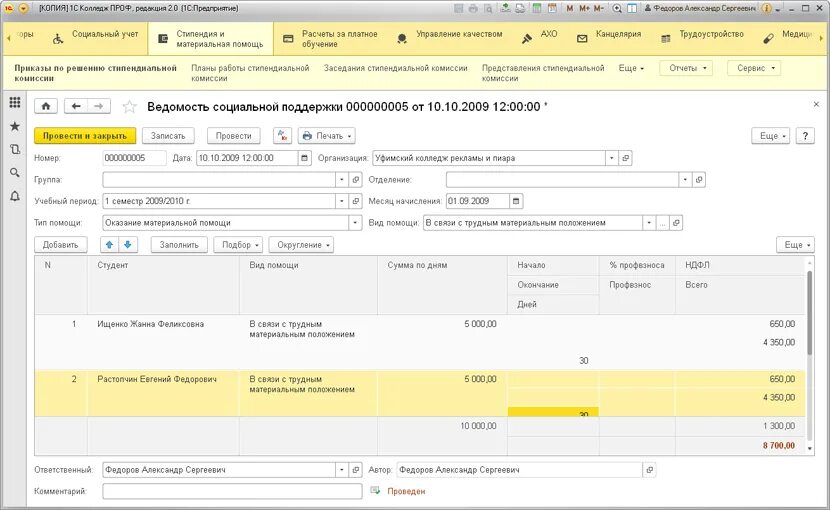
Task: Open the АХО section
Action: [539, 38]
